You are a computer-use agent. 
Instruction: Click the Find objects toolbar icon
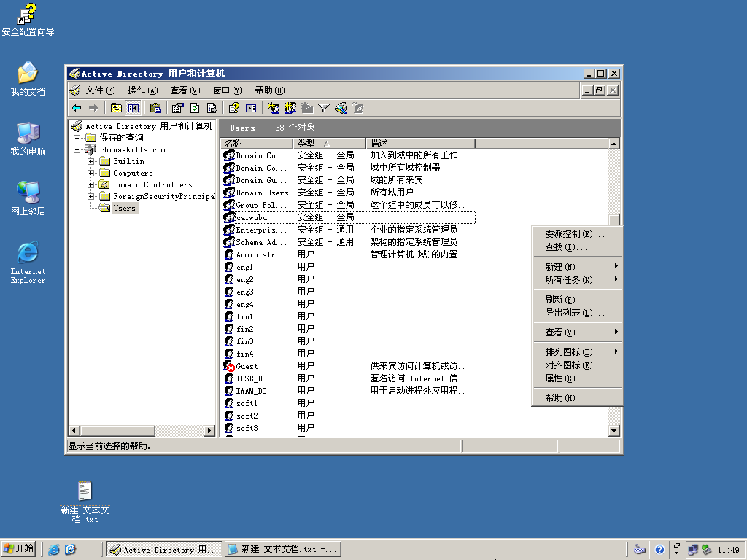point(341,108)
